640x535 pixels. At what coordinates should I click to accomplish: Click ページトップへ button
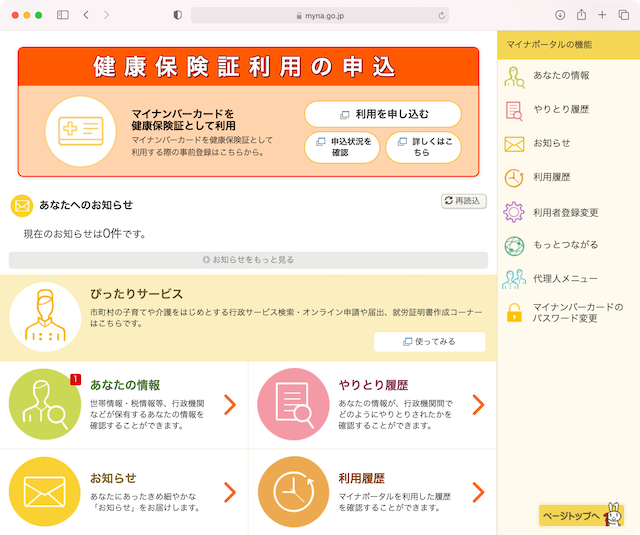581,515
